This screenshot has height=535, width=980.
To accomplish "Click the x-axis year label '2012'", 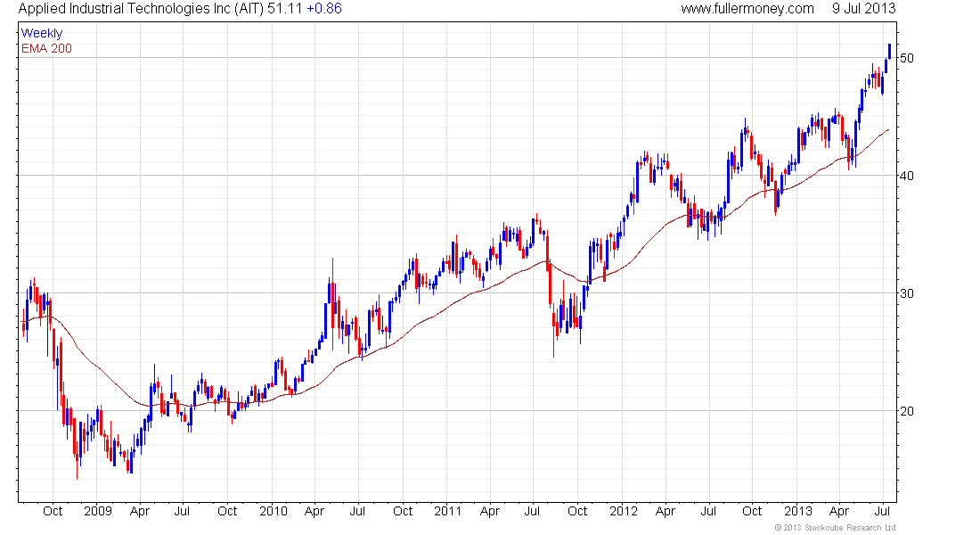I will (623, 511).
